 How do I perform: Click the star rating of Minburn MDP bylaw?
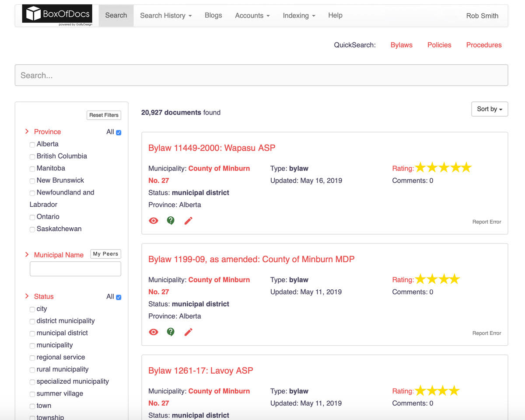click(437, 279)
